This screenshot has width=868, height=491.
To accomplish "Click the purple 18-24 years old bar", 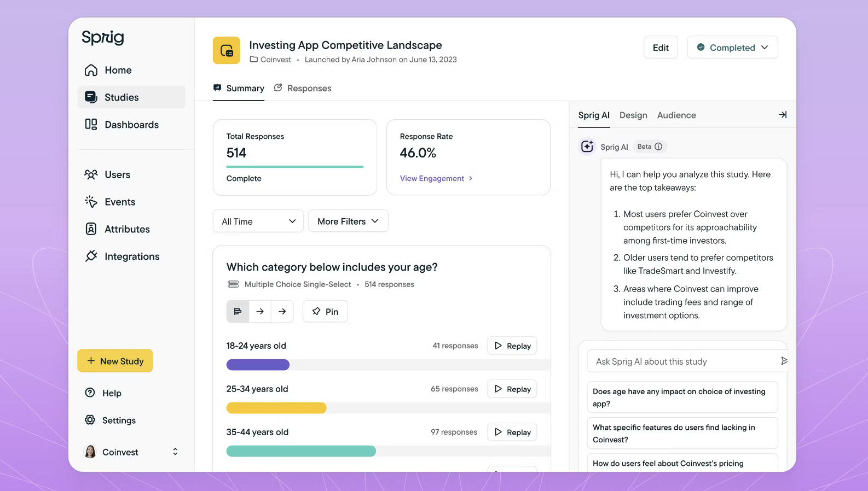I will click(258, 365).
